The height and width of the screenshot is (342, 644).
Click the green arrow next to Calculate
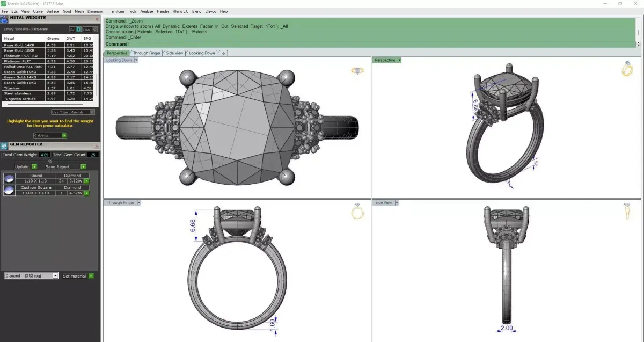[64, 135]
